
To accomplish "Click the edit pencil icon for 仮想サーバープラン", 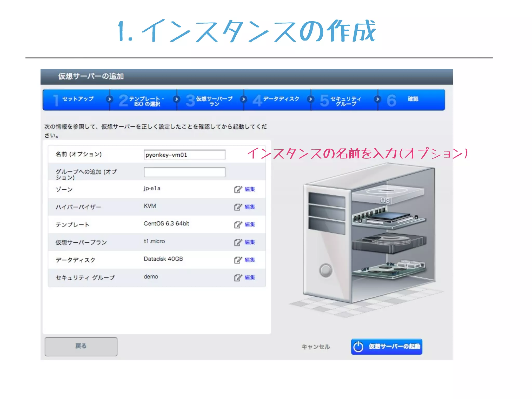I will tap(238, 242).
